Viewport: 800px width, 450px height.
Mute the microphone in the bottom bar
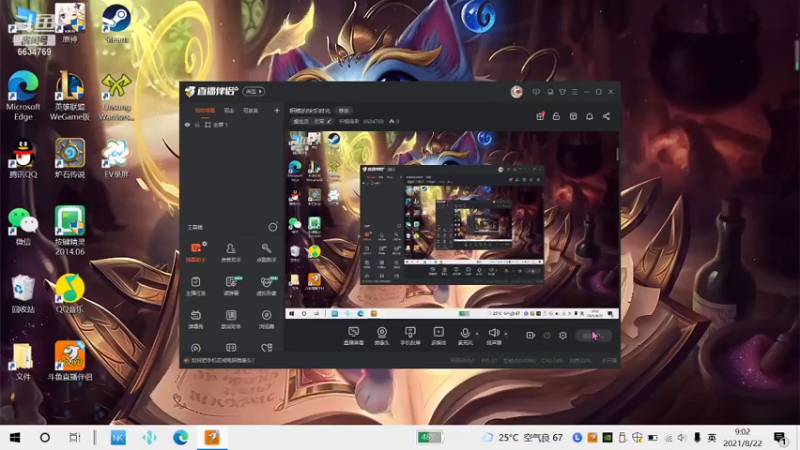(465, 336)
